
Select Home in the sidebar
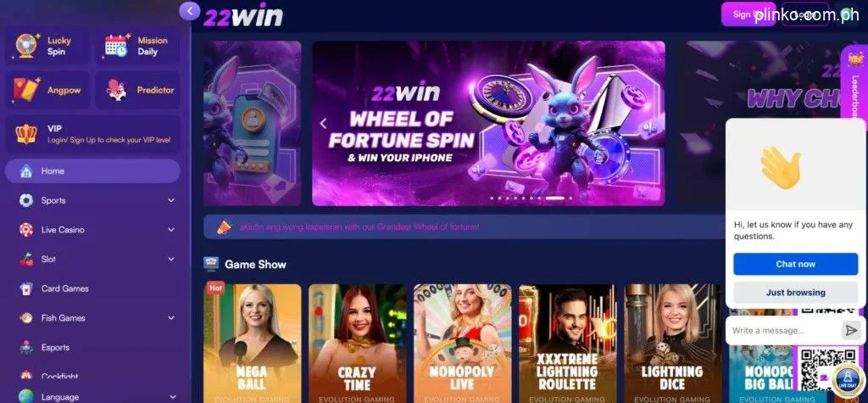pos(92,171)
